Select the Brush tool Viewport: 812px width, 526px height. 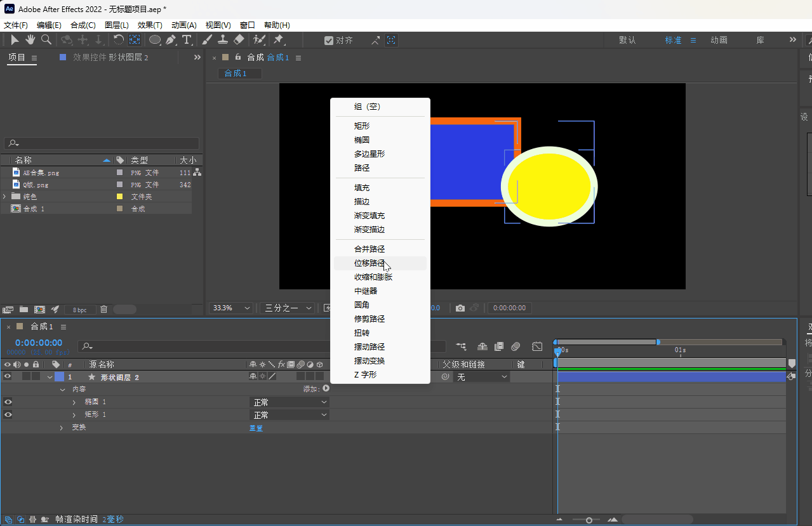click(x=207, y=40)
